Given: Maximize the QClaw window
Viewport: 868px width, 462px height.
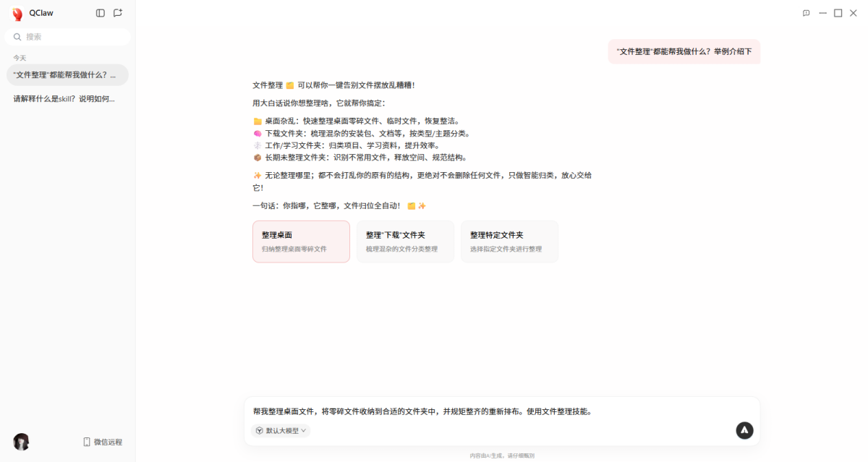Looking at the screenshot, I should point(838,13).
